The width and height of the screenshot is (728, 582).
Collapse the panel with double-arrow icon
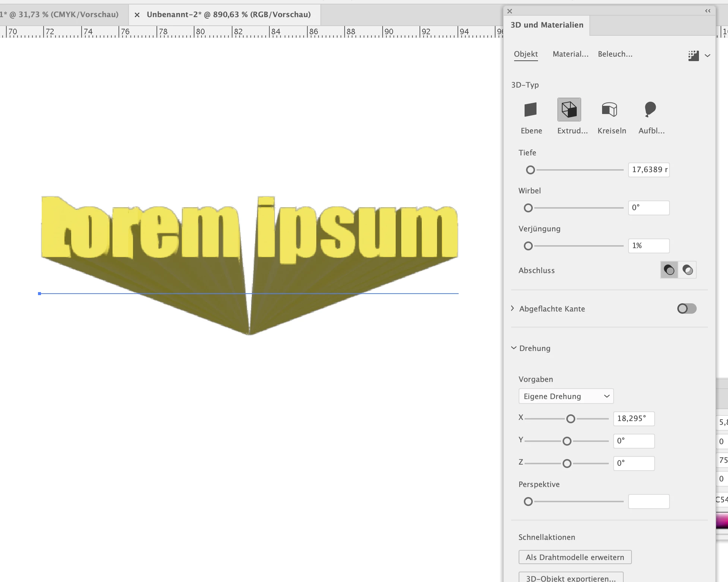pos(708,11)
